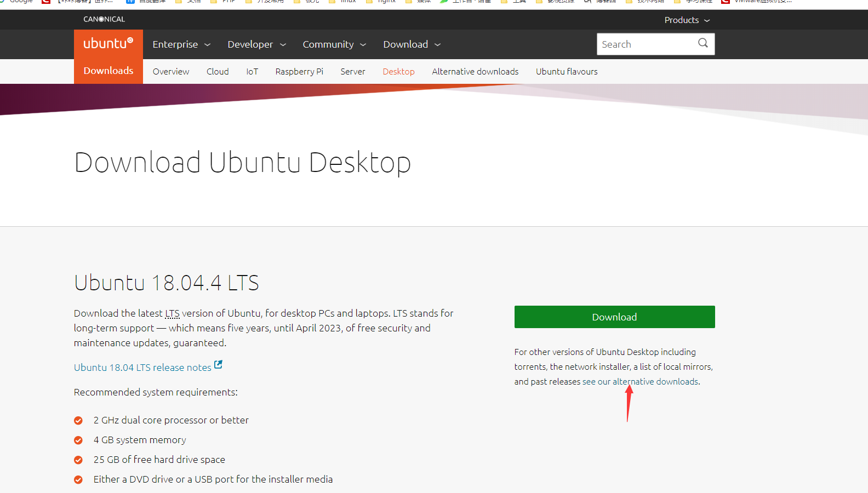
Task: Click 'For other versions of Ubuntu Desktop' paragraph
Action: point(614,367)
